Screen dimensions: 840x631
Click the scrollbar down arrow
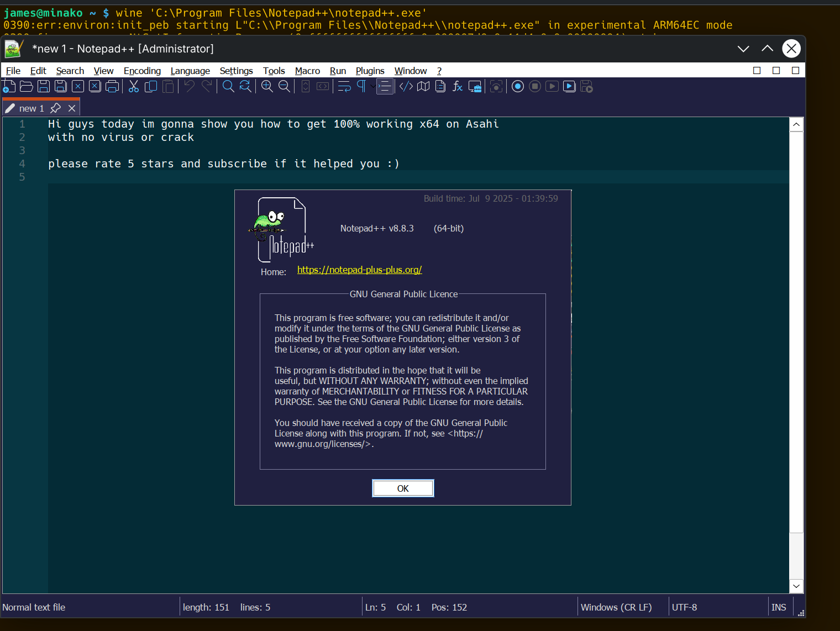[796, 586]
